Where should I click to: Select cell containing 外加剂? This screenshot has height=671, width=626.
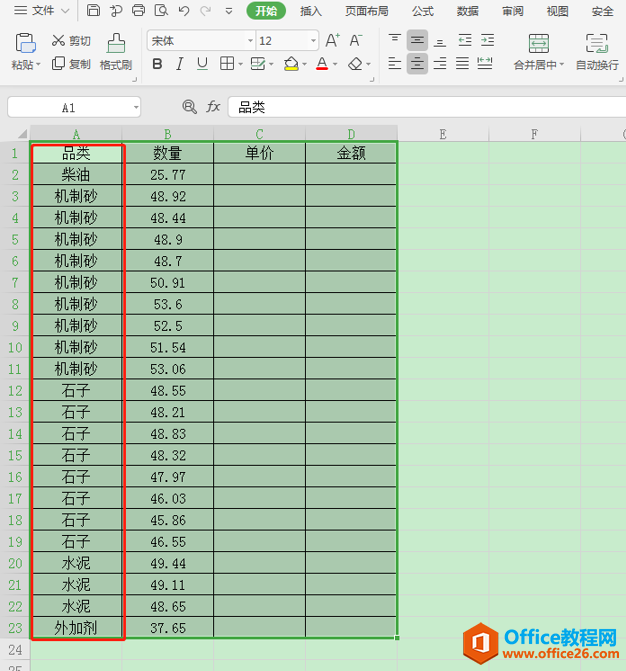point(76,628)
